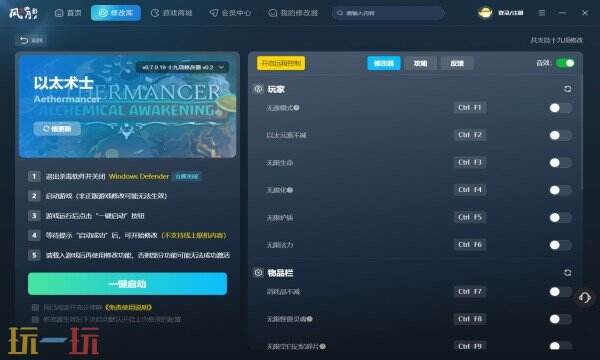Click info icon beside Ctrl F1 cheat name
This screenshot has width=600, height=360.
(297, 108)
